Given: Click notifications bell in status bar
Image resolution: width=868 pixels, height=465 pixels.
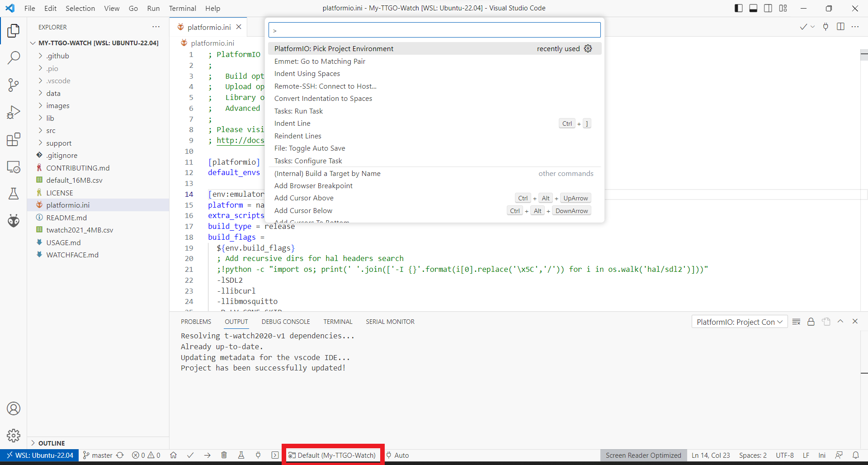Looking at the screenshot, I should [855, 455].
